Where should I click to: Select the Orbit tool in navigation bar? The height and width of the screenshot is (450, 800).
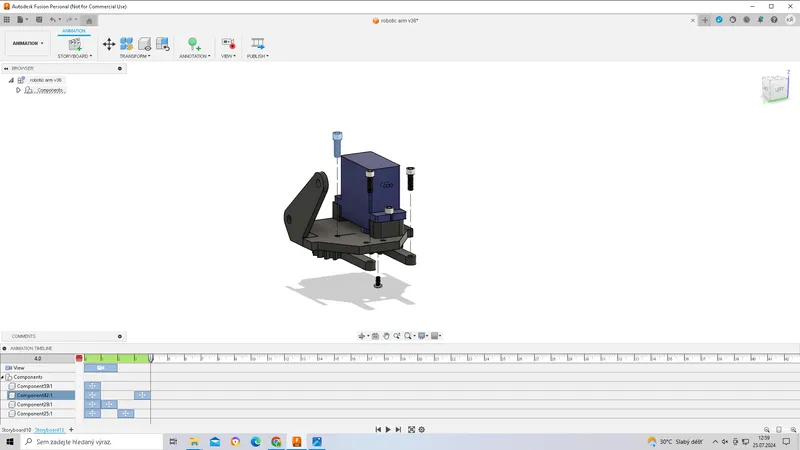click(362, 336)
